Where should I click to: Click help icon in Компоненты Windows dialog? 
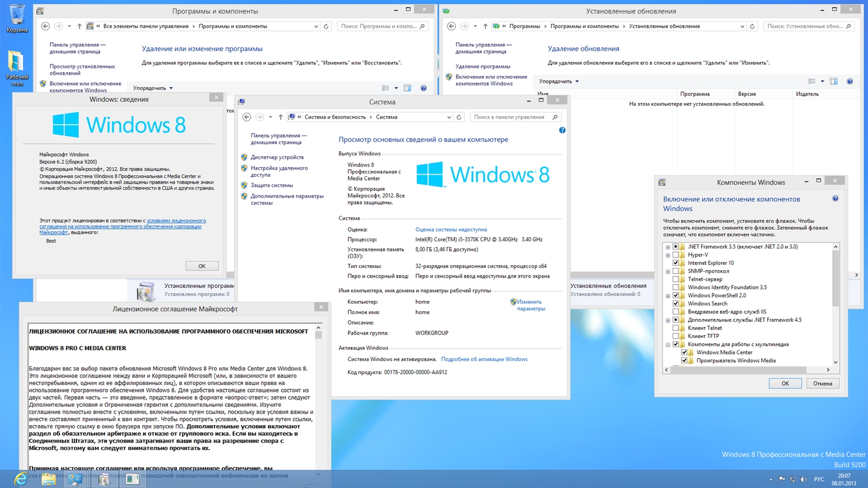click(x=835, y=198)
